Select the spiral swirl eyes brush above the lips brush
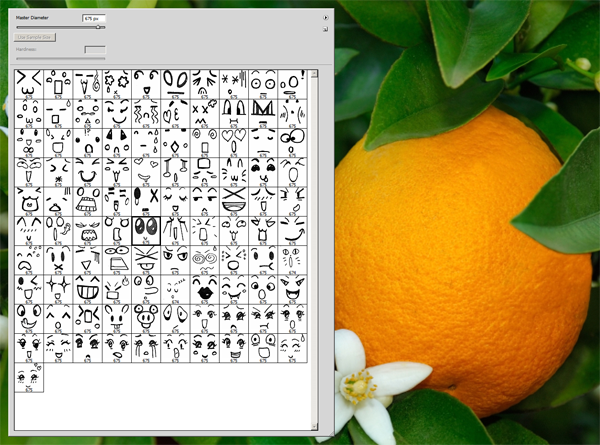The height and width of the screenshot is (445, 600). [204, 260]
